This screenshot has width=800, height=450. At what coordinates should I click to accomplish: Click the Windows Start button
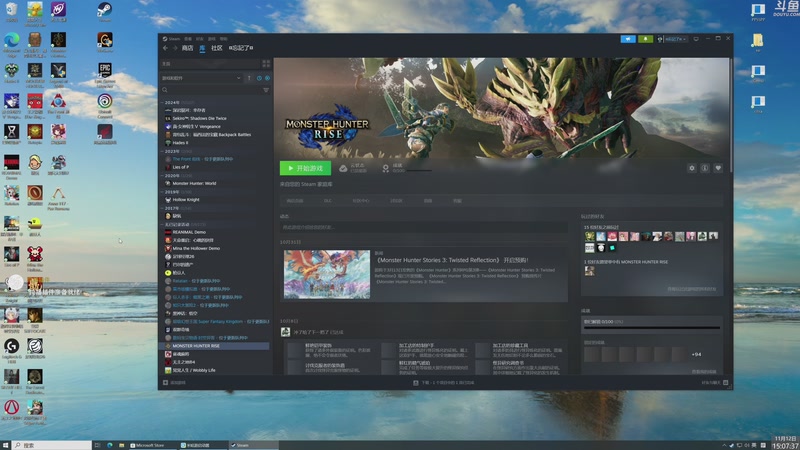point(5,445)
